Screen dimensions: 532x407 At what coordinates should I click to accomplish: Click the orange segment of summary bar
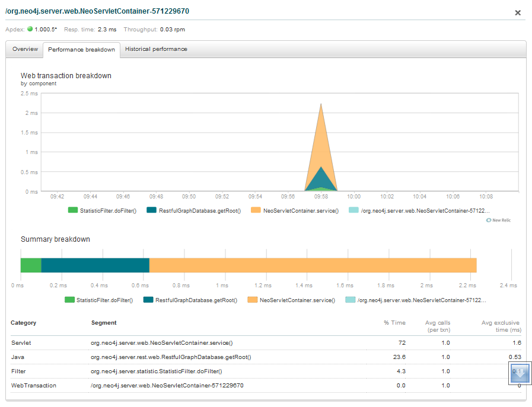pos(313,265)
